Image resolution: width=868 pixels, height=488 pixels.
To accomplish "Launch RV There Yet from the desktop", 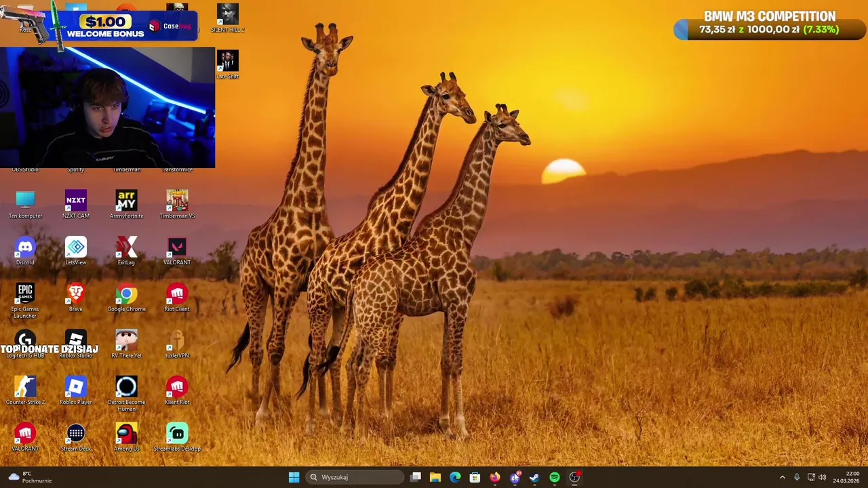I will coord(127,344).
